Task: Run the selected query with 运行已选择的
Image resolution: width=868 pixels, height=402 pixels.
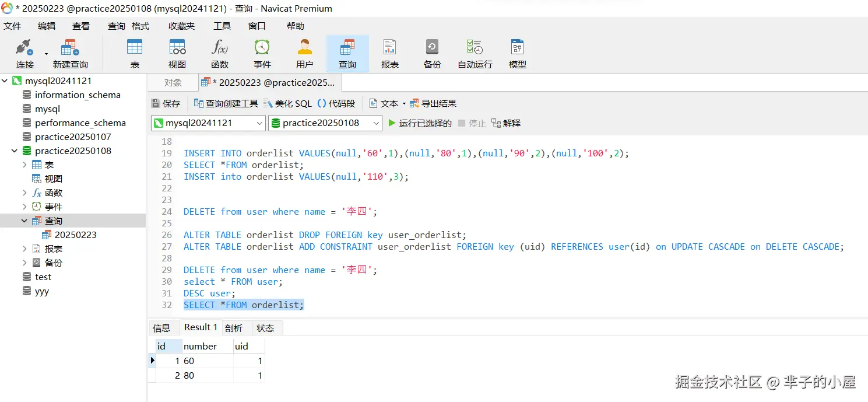Action: 420,123
